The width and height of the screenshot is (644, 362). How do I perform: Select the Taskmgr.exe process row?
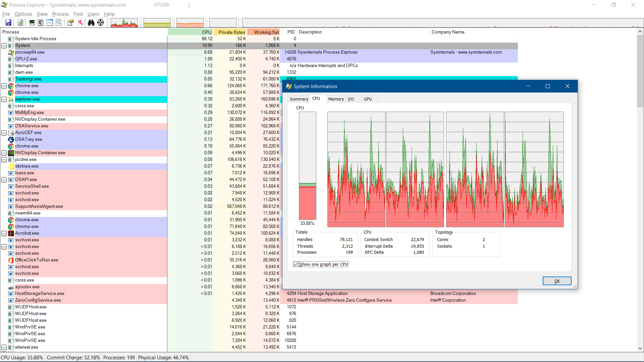[28, 79]
